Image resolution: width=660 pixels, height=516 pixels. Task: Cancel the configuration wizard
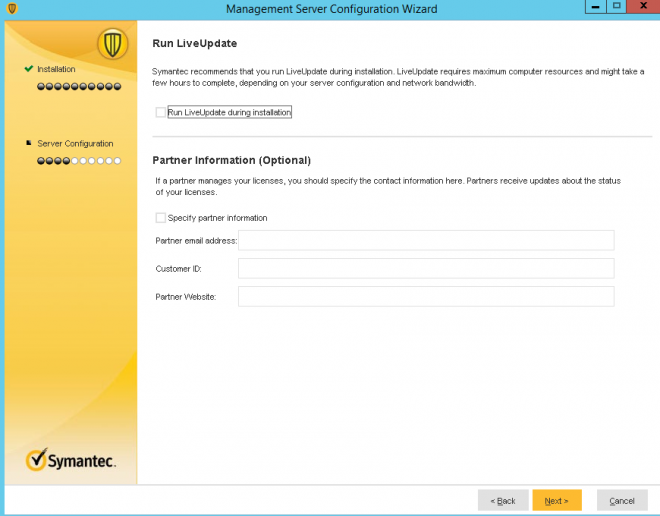click(x=622, y=500)
